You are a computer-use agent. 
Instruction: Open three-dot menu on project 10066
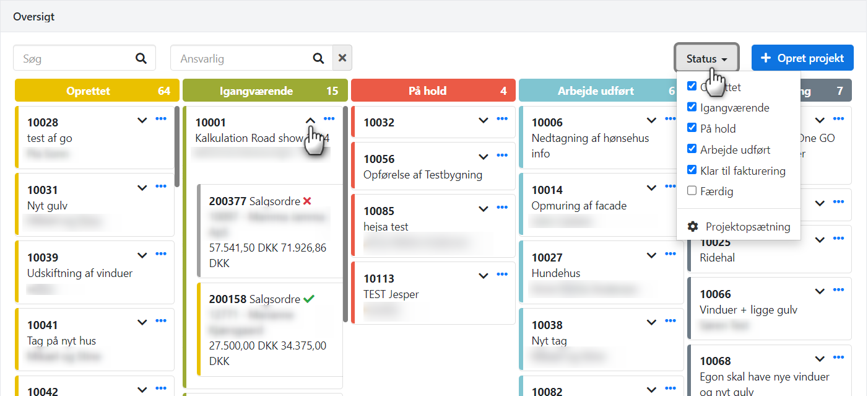click(838, 290)
